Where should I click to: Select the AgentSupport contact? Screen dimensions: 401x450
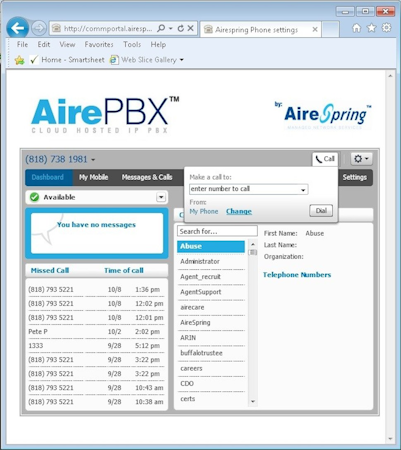click(211, 292)
